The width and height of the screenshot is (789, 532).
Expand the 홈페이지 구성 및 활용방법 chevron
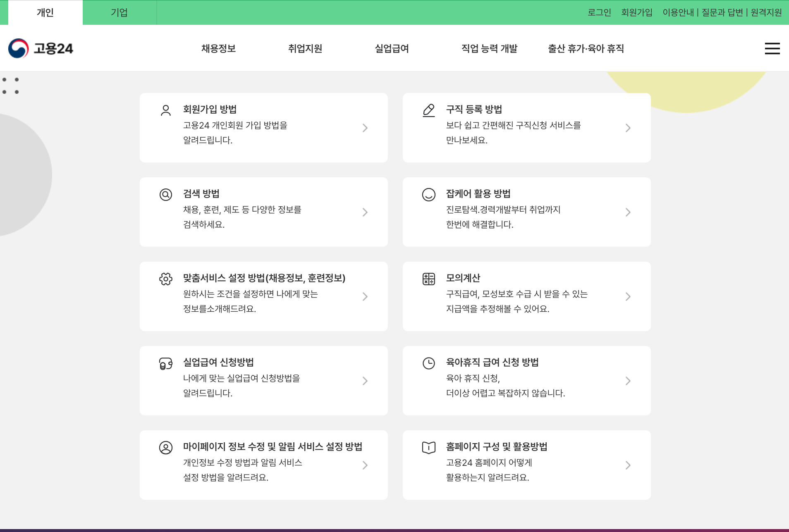(628, 465)
